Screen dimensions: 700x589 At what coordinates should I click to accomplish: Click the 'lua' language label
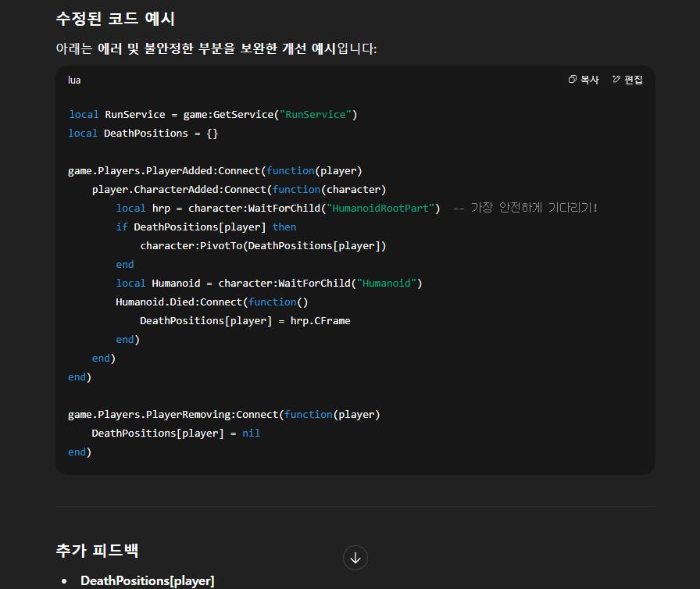click(x=74, y=80)
